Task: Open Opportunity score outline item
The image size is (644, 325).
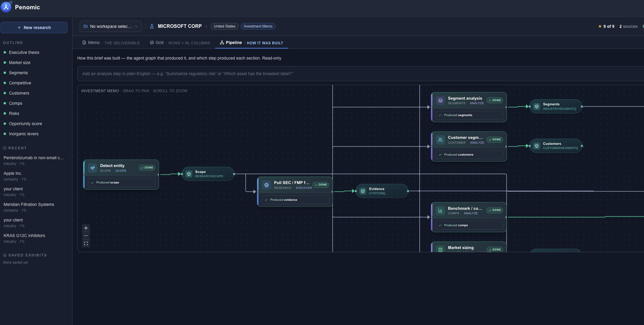Action: click(x=25, y=124)
